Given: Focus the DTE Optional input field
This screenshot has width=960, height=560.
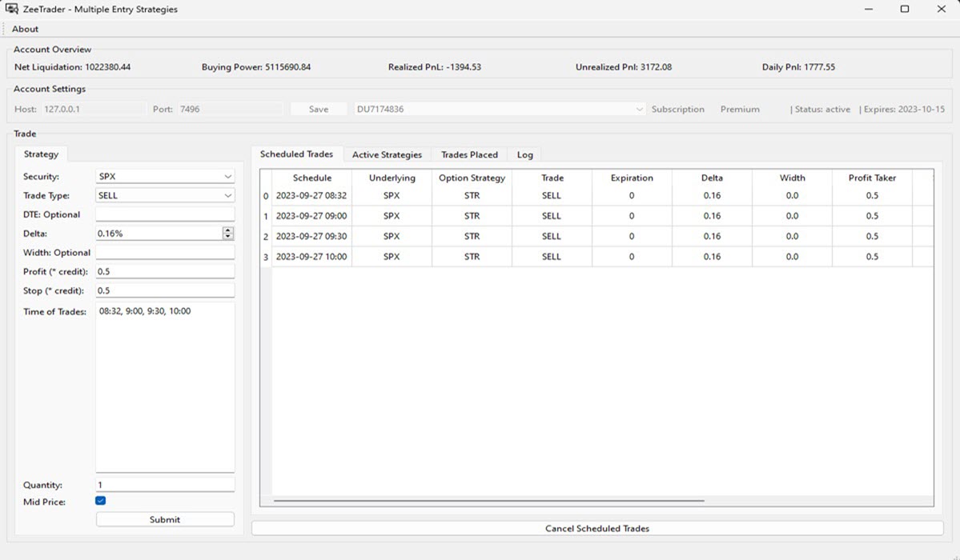Looking at the screenshot, I should [x=165, y=214].
